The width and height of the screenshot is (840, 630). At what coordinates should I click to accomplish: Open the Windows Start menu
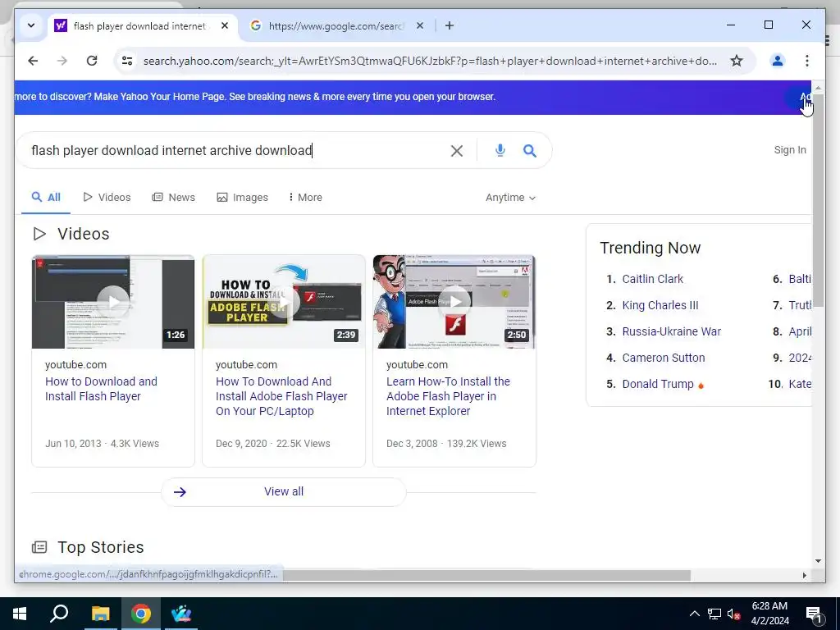20,614
